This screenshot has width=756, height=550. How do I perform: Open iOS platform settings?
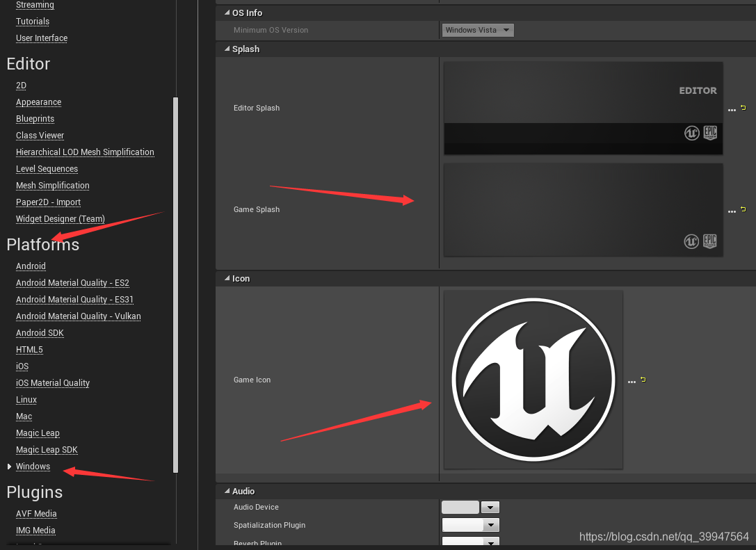pyautogui.click(x=22, y=366)
